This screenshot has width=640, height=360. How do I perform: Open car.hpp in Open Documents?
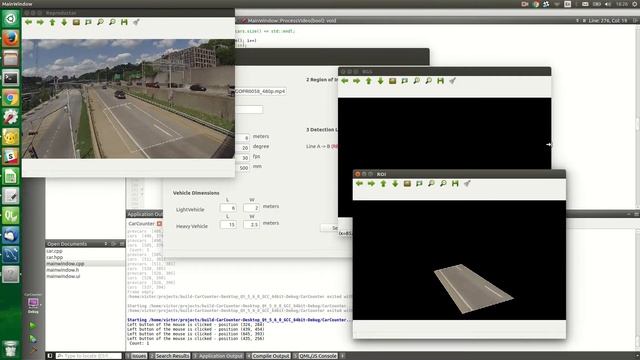point(55,258)
